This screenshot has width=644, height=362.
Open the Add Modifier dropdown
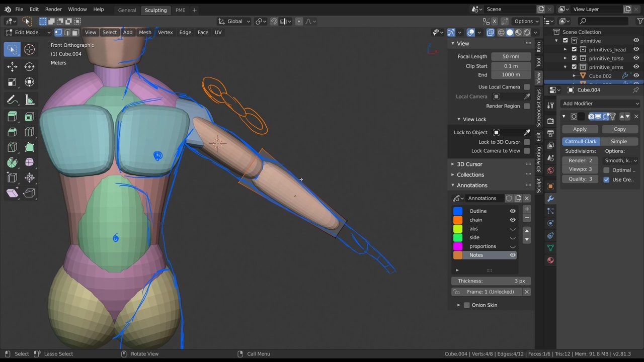point(600,103)
